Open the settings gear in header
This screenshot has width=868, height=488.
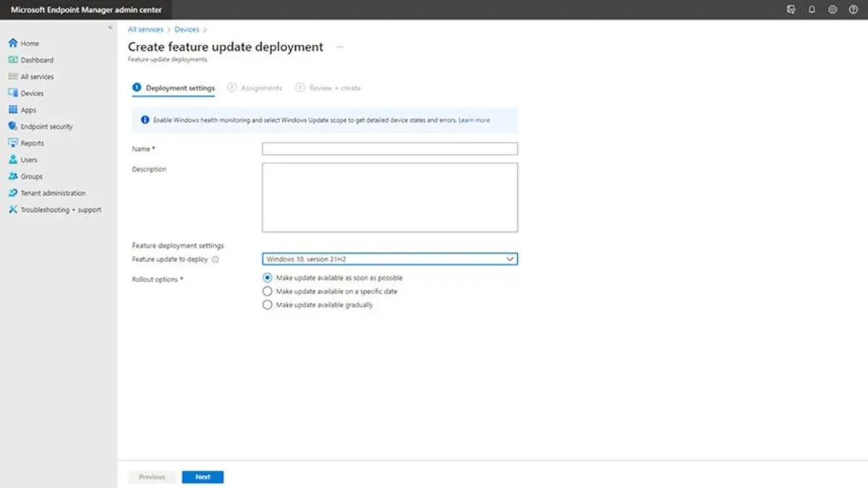click(x=833, y=9)
